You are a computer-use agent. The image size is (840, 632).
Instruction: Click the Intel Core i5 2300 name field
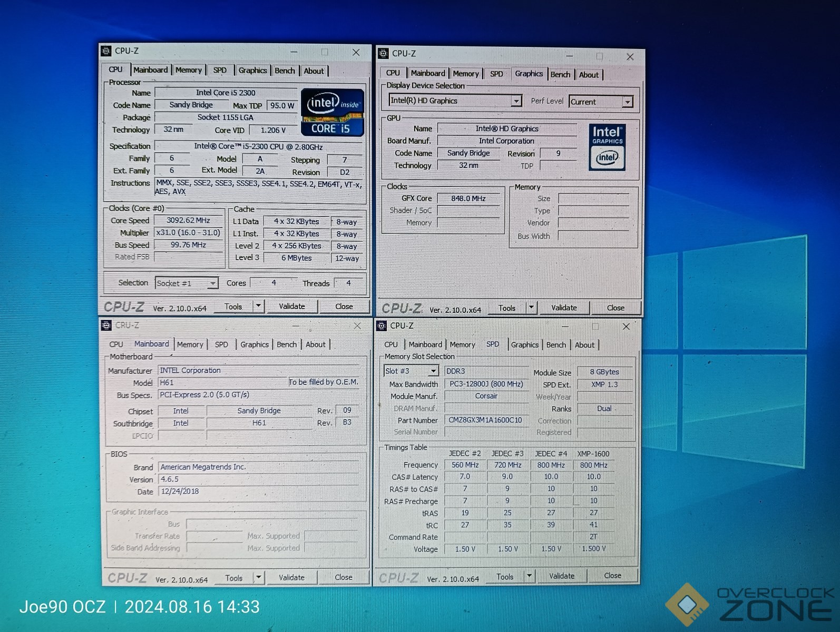coord(226,93)
